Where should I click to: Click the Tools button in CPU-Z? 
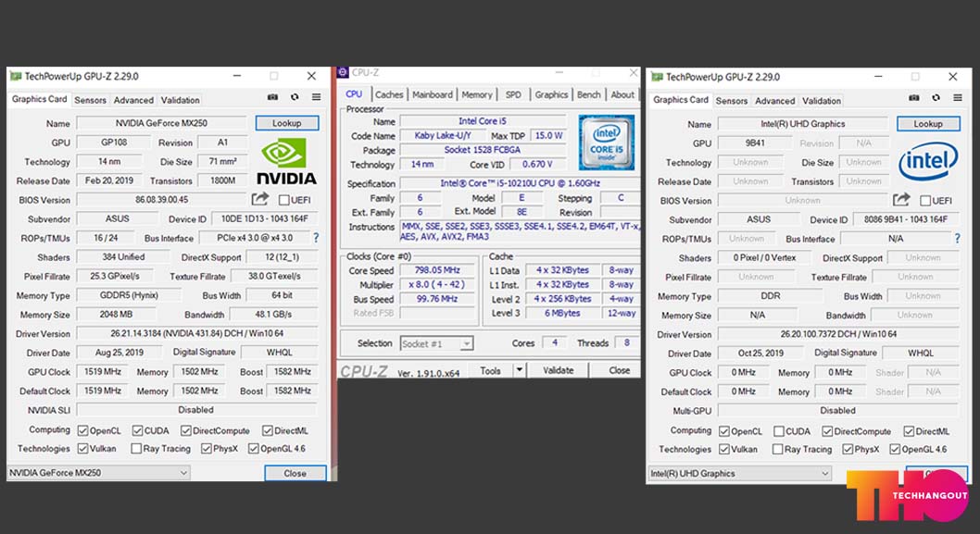[x=491, y=370]
